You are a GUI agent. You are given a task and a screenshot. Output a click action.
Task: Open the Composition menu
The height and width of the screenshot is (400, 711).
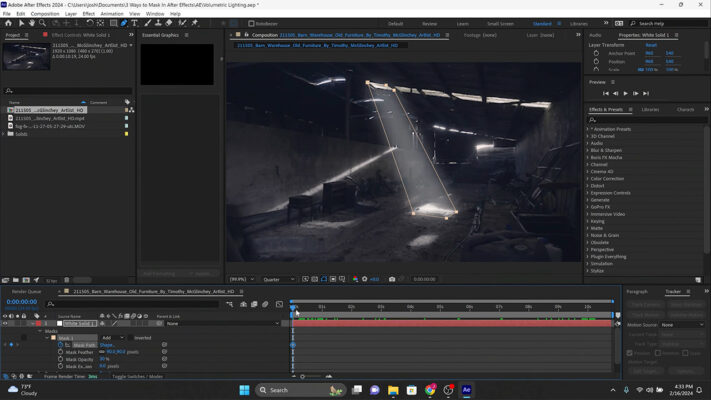pos(44,14)
